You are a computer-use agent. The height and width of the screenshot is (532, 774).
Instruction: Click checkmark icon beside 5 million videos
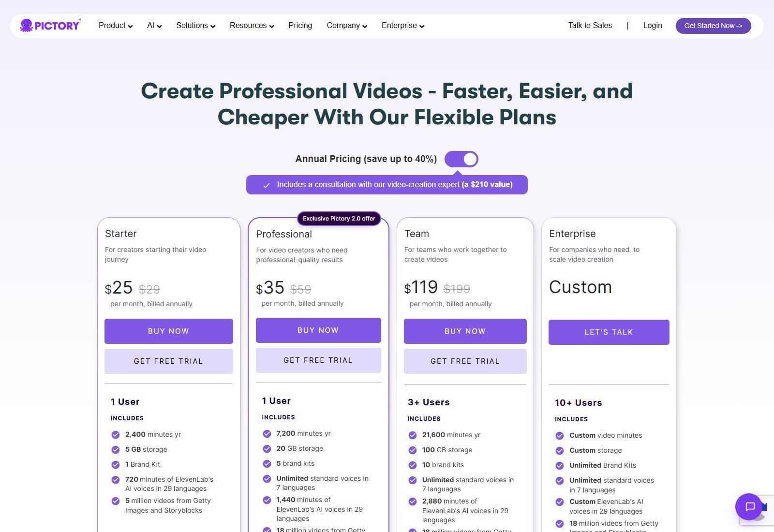pos(116,501)
